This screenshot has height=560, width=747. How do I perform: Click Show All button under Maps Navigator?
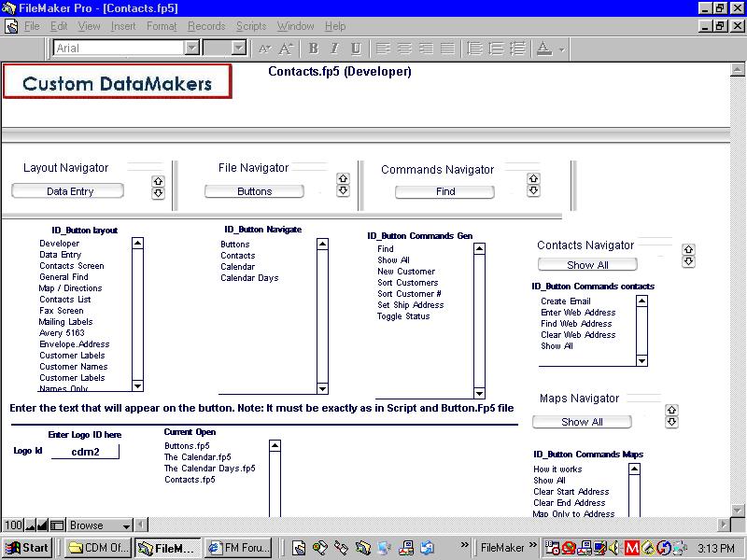pos(582,422)
